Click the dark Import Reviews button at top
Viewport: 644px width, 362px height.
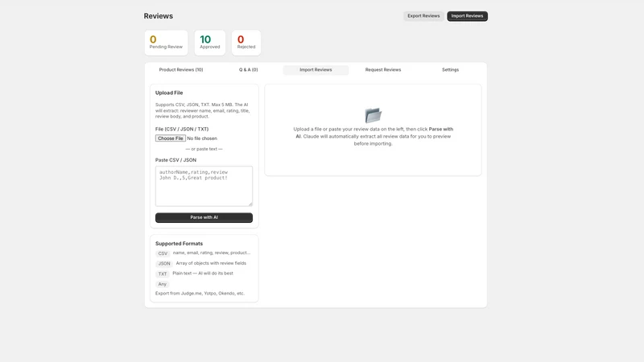click(467, 16)
